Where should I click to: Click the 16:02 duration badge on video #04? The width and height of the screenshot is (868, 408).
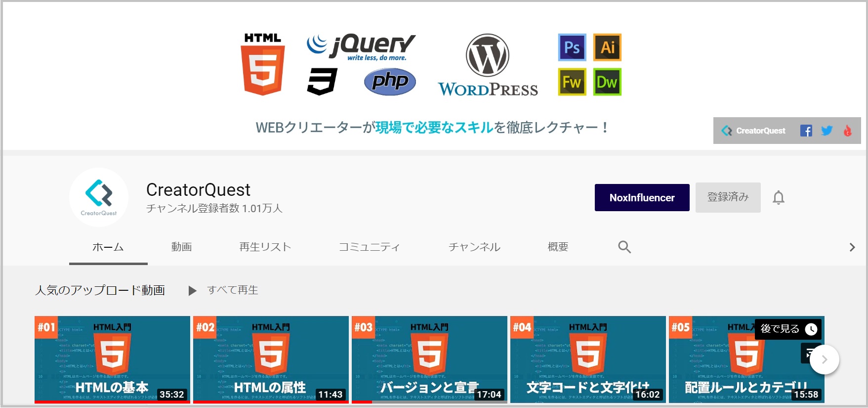[x=648, y=395]
